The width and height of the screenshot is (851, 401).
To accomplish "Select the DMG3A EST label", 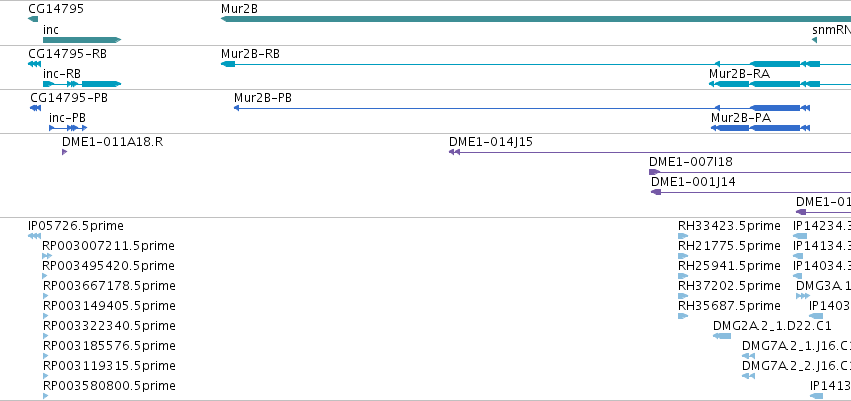I will pyautogui.click(x=823, y=286).
